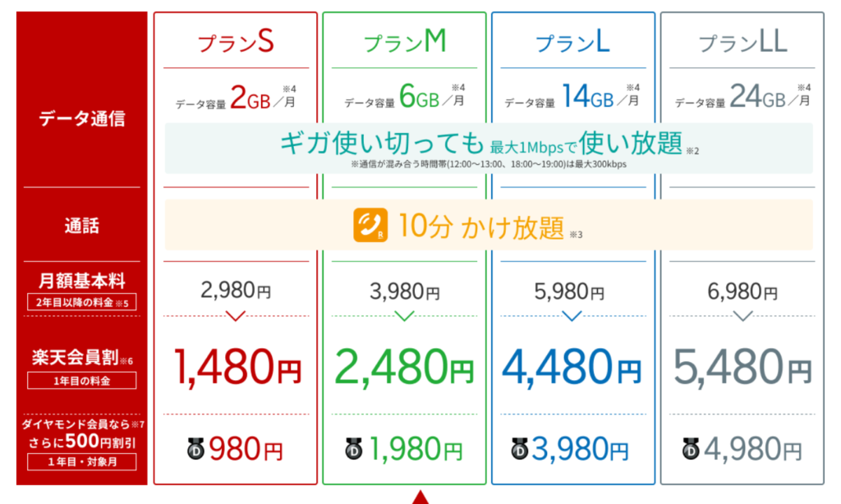Select the プランS header
The image size is (841, 504).
[x=236, y=41]
